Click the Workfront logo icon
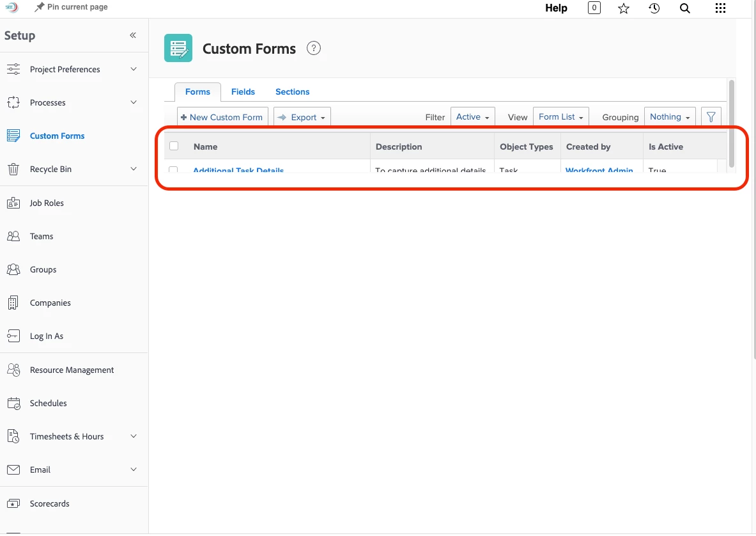 point(12,7)
